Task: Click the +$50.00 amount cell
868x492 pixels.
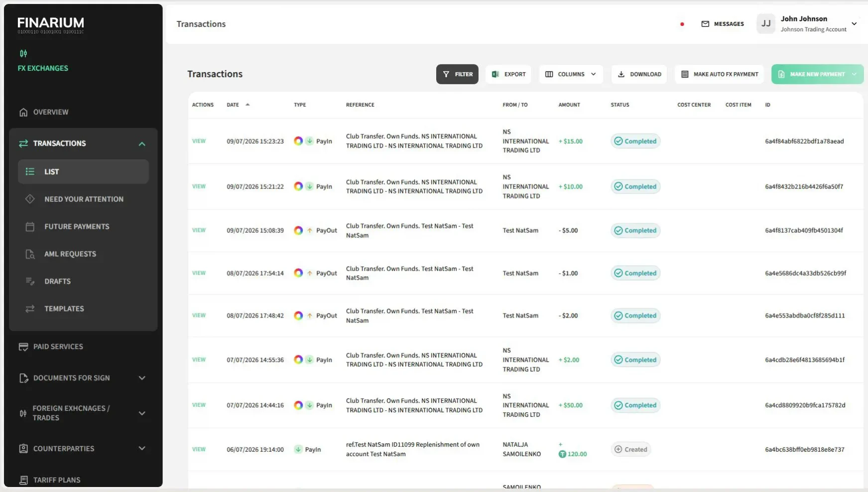Action: coord(571,405)
